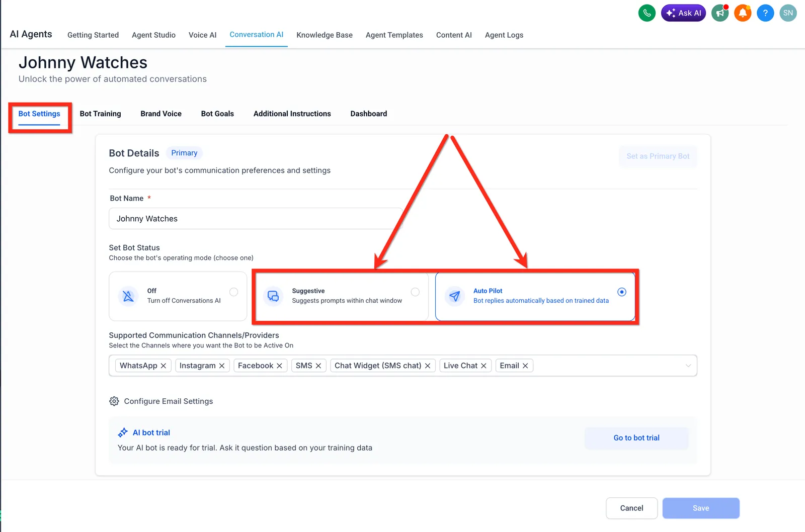Open the announcements megaphone icon
The height and width of the screenshot is (532, 805).
(720, 13)
